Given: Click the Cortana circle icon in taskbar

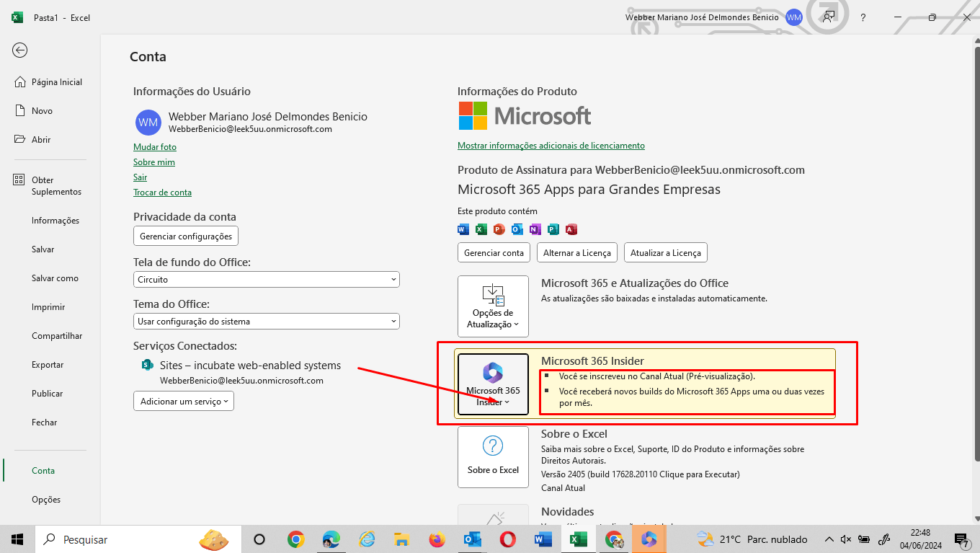Looking at the screenshot, I should [259, 539].
